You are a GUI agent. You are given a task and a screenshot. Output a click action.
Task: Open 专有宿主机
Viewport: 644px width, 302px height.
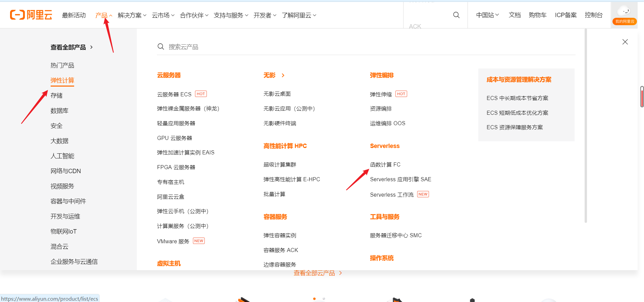pyautogui.click(x=171, y=182)
